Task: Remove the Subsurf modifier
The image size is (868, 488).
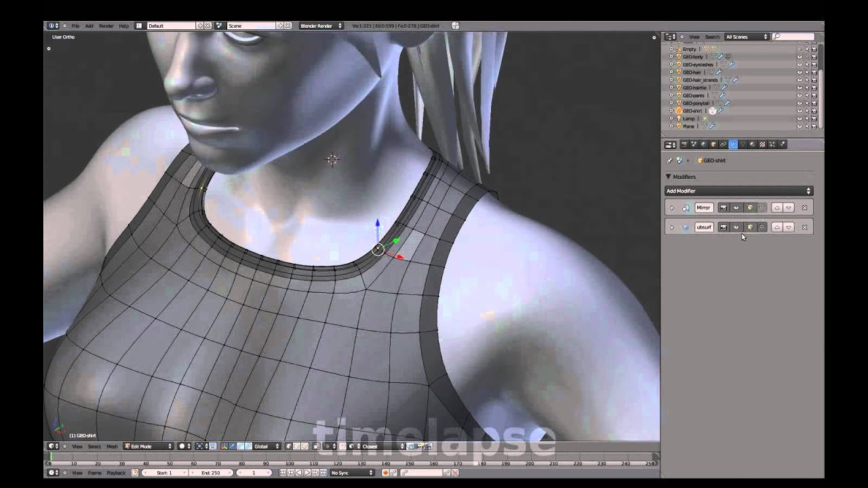Action: (x=804, y=227)
